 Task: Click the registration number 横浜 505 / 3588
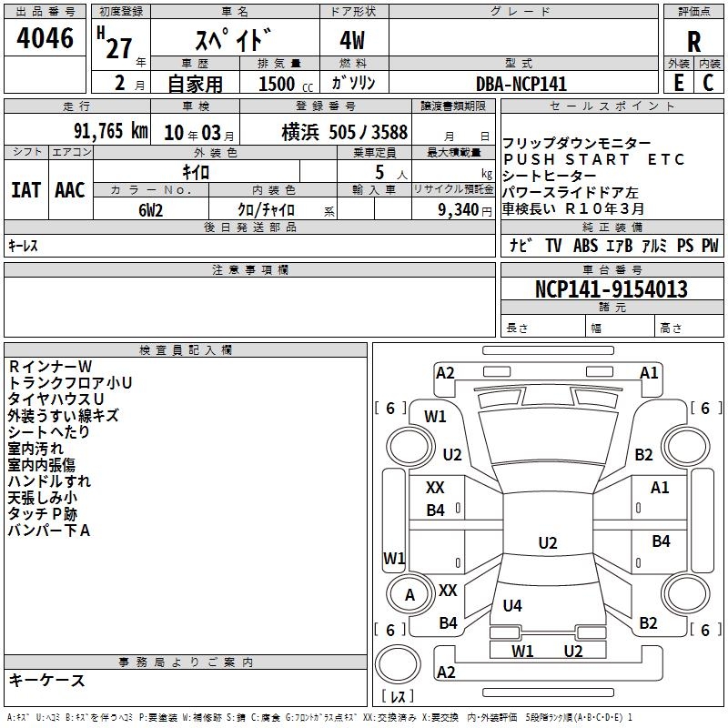345,132
